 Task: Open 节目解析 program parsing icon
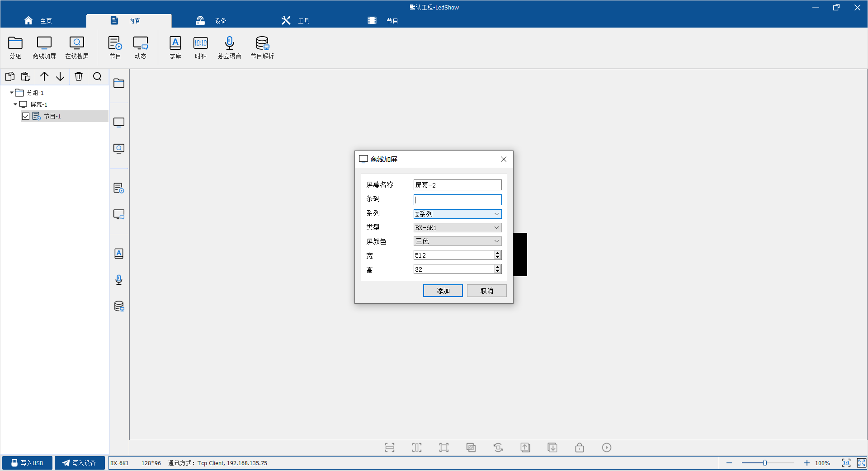[x=262, y=47]
